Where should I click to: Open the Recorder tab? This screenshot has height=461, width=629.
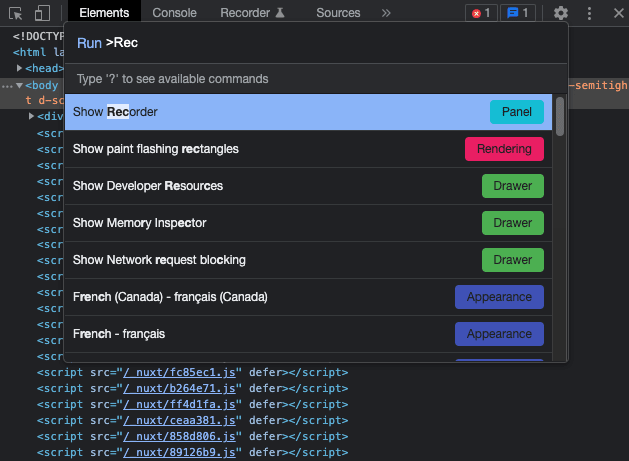pos(252,13)
